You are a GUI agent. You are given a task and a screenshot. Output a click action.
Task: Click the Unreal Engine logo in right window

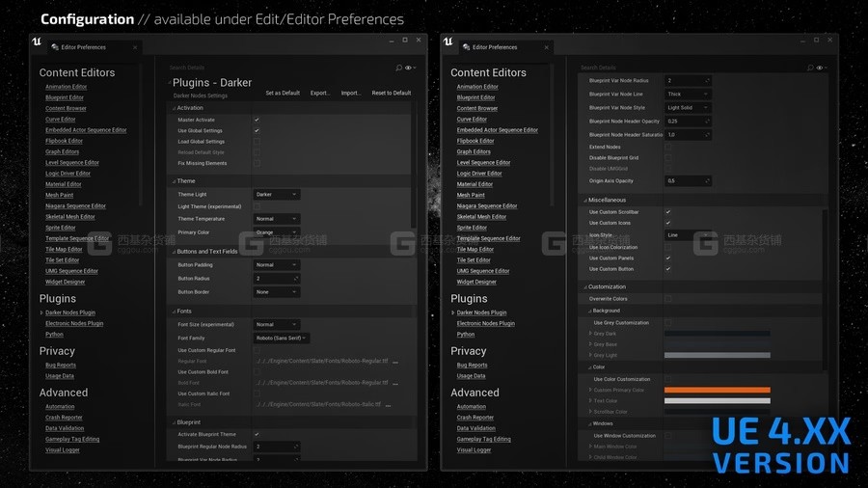point(448,41)
